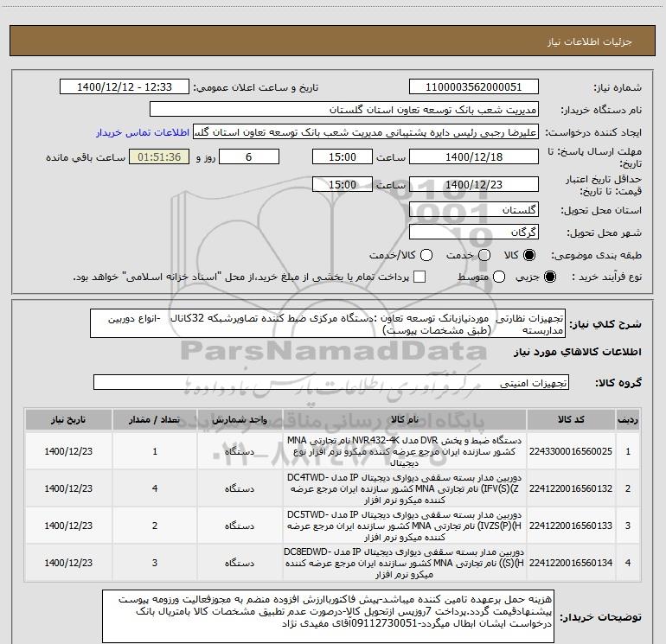The width and height of the screenshot is (666, 644).
Task: Click the remaining days field showing 6
Action: pos(249,156)
